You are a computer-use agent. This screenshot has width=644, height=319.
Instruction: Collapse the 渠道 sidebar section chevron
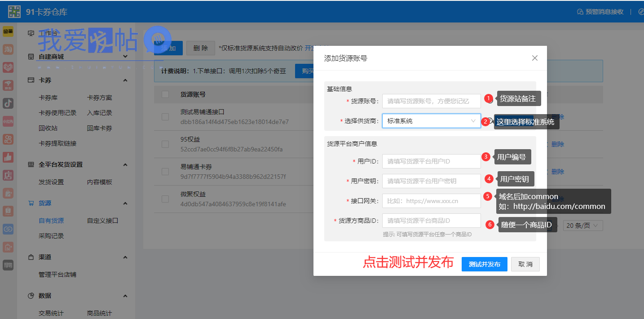(x=125, y=257)
